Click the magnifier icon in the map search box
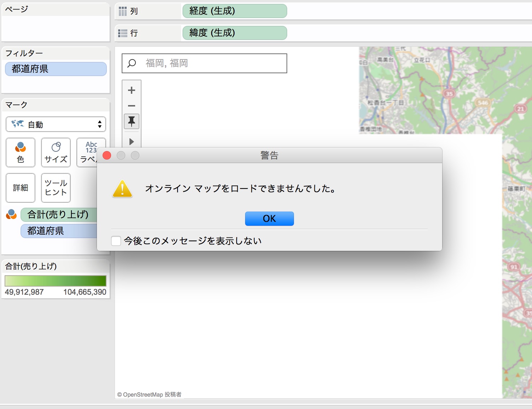 [x=132, y=63]
